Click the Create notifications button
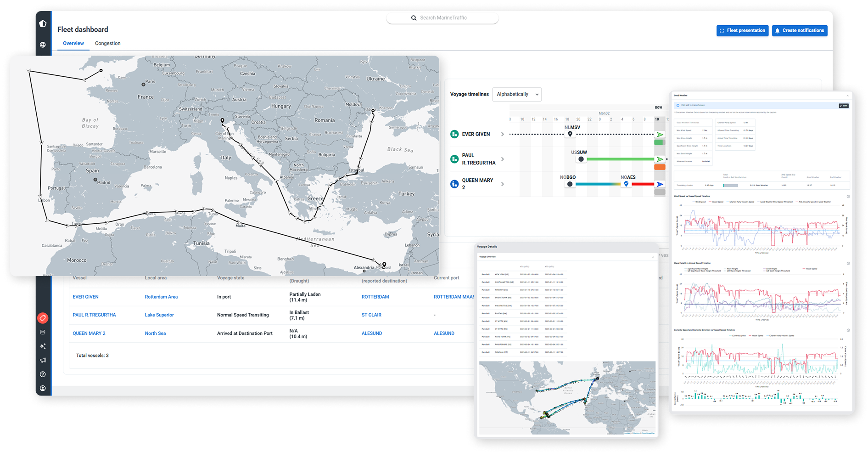868x452 pixels. coord(800,30)
